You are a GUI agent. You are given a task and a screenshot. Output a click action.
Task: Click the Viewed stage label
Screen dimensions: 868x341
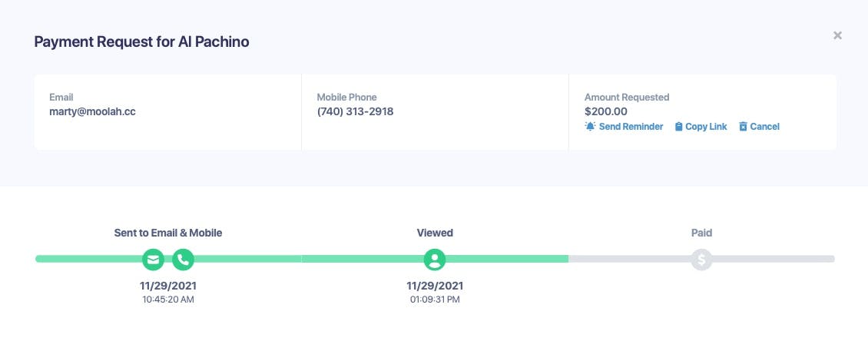(435, 233)
